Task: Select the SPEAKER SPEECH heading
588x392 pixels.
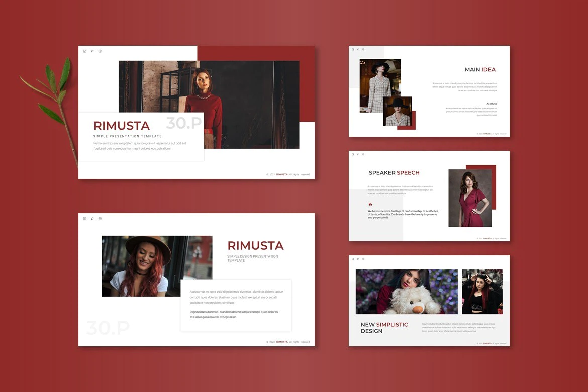Action: 394,173
